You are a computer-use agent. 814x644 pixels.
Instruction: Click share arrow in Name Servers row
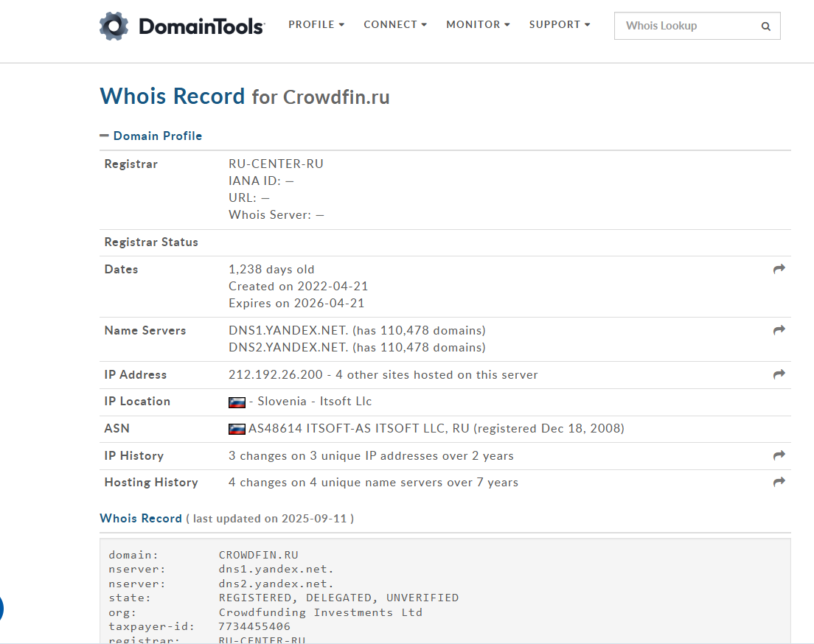pyautogui.click(x=779, y=330)
